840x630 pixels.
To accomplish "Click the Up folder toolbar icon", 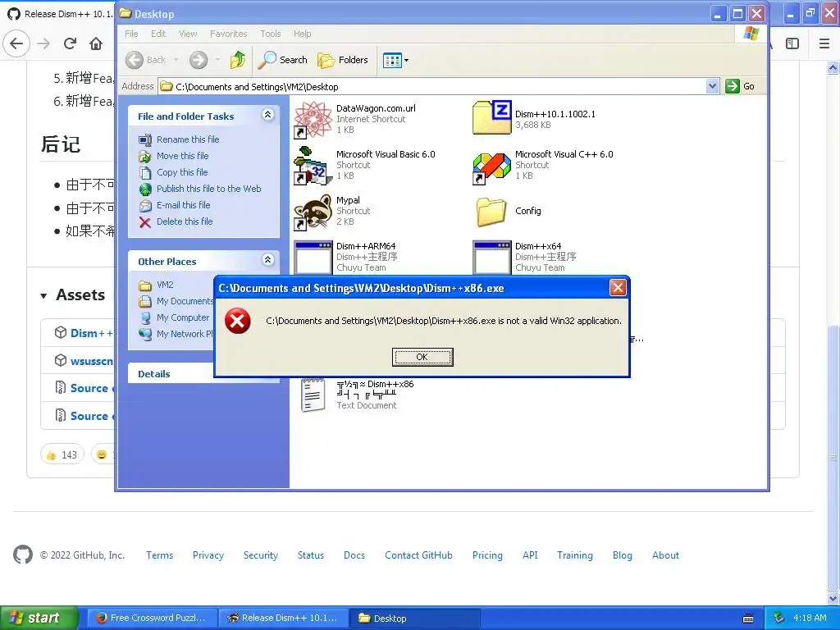I will (238, 60).
